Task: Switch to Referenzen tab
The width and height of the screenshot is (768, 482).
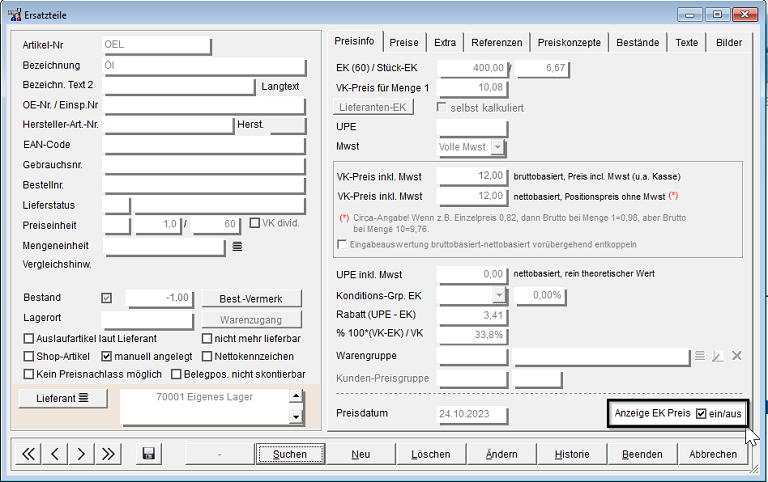Action: (x=497, y=43)
